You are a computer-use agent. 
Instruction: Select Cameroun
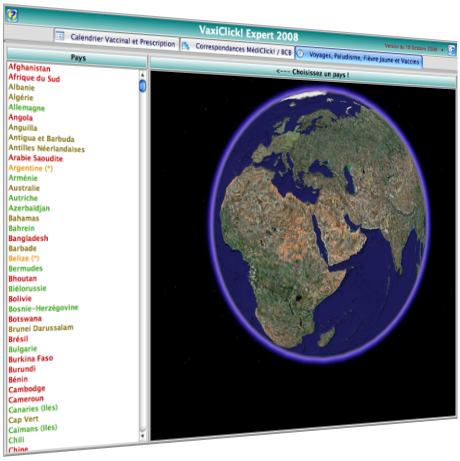[x=26, y=399]
